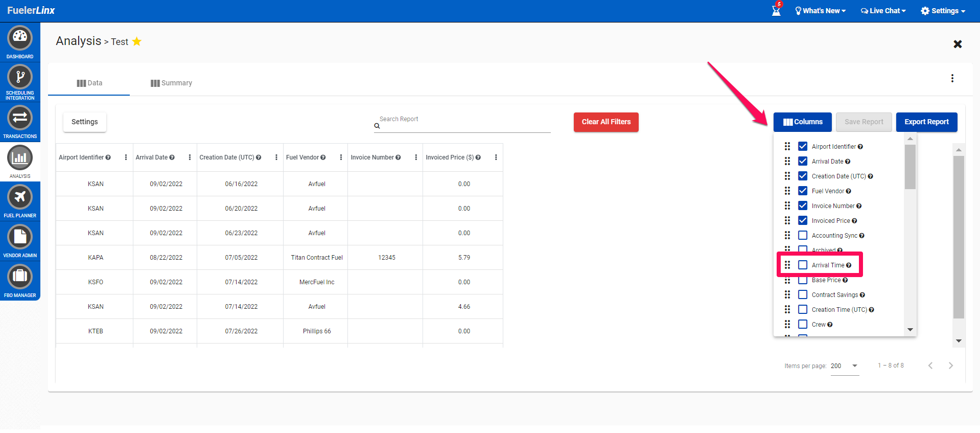Screen dimensions: 980x433
Task: Enable Accounting Sync column checkbox
Action: pyautogui.click(x=803, y=235)
